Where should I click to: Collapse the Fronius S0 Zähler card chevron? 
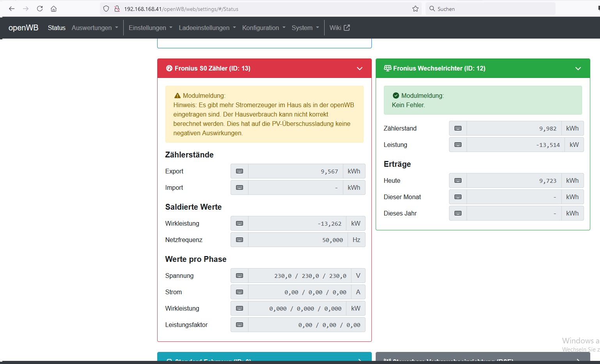point(360,69)
